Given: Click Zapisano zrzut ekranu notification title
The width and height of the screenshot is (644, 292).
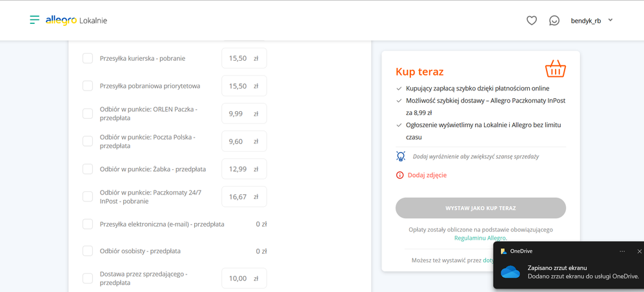Looking at the screenshot, I should [x=558, y=267].
